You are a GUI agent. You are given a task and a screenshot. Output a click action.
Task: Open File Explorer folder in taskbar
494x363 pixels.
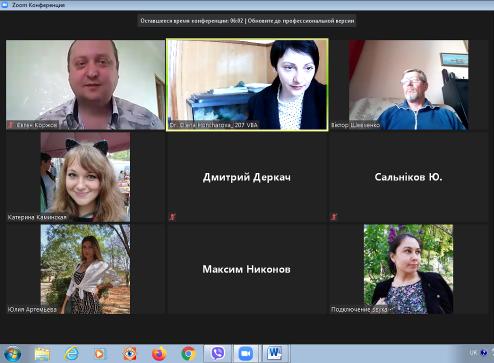tap(42, 354)
